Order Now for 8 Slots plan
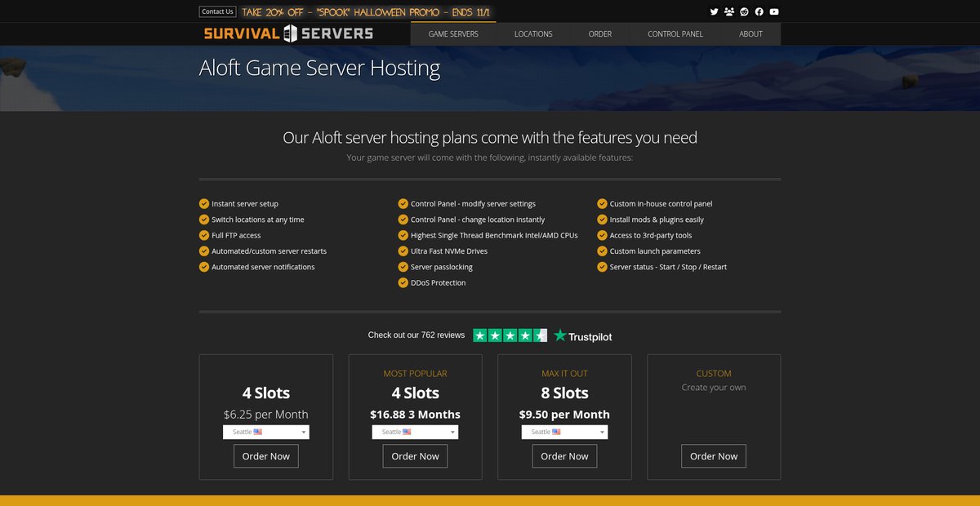Image resolution: width=980 pixels, height=506 pixels. click(x=564, y=456)
